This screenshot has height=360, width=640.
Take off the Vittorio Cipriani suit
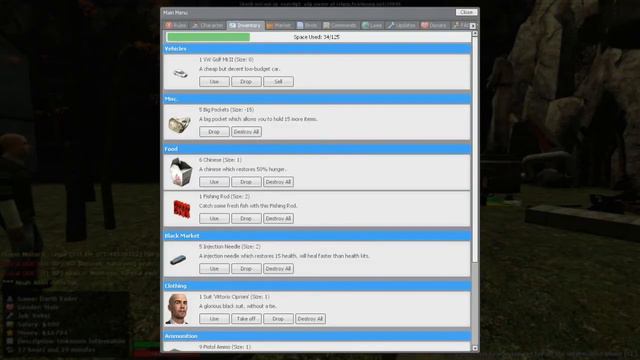pyautogui.click(x=246, y=319)
